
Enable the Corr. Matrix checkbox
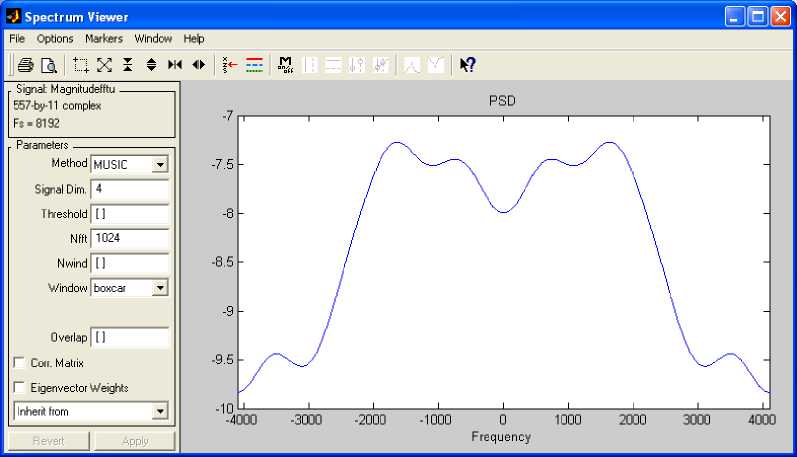[x=20, y=363]
